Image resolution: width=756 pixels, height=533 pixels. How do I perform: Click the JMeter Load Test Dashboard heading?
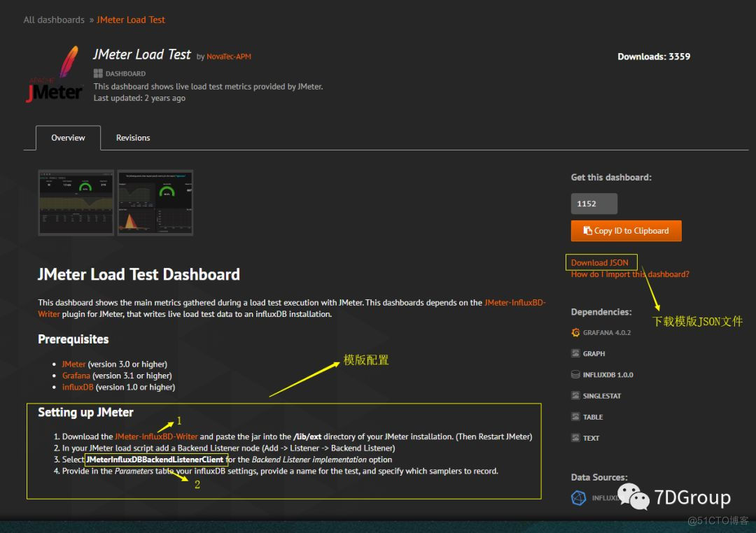pos(139,274)
